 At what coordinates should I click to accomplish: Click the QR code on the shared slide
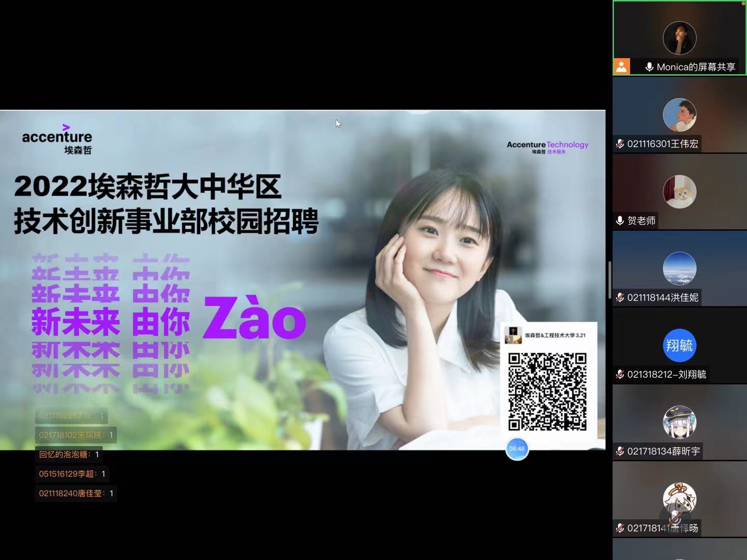(x=547, y=391)
